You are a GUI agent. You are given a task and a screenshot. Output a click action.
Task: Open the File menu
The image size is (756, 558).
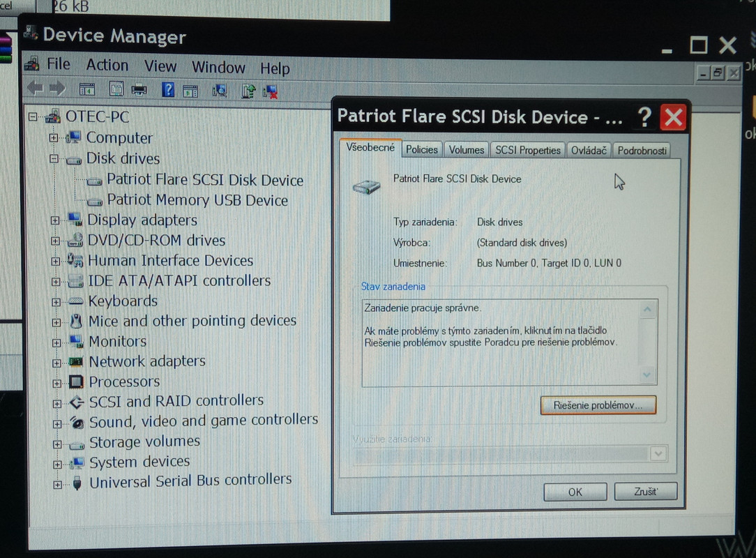tap(58, 64)
